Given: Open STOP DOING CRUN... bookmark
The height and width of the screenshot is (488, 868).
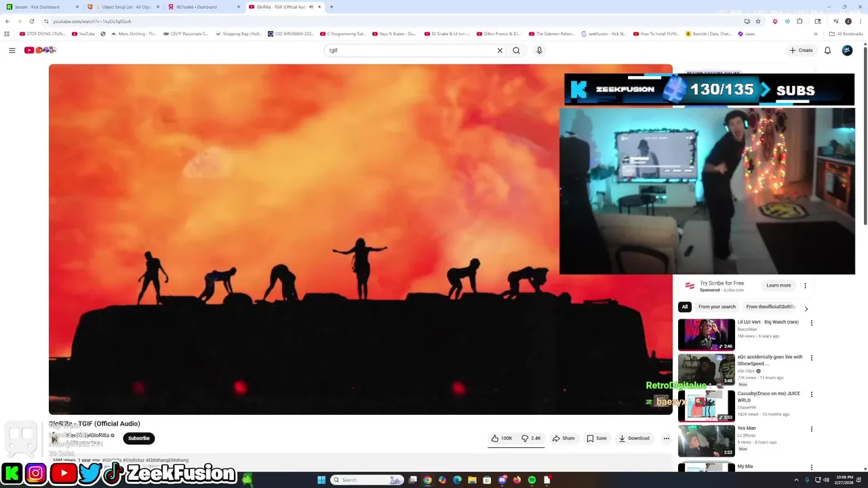Looking at the screenshot, I should [42, 33].
